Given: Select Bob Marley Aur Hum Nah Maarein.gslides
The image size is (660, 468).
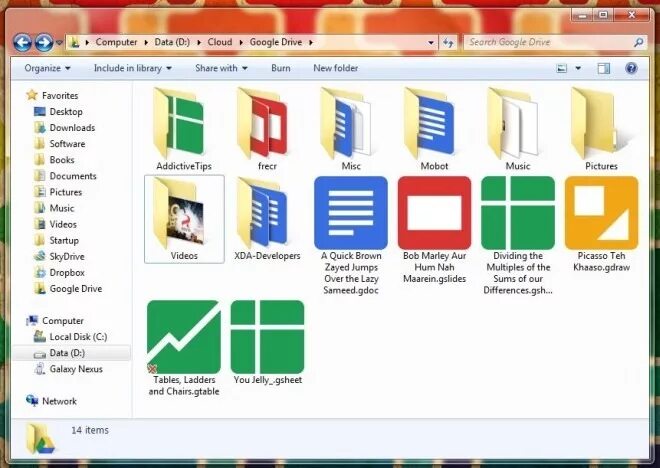Looking at the screenshot, I should click(x=434, y=230).
